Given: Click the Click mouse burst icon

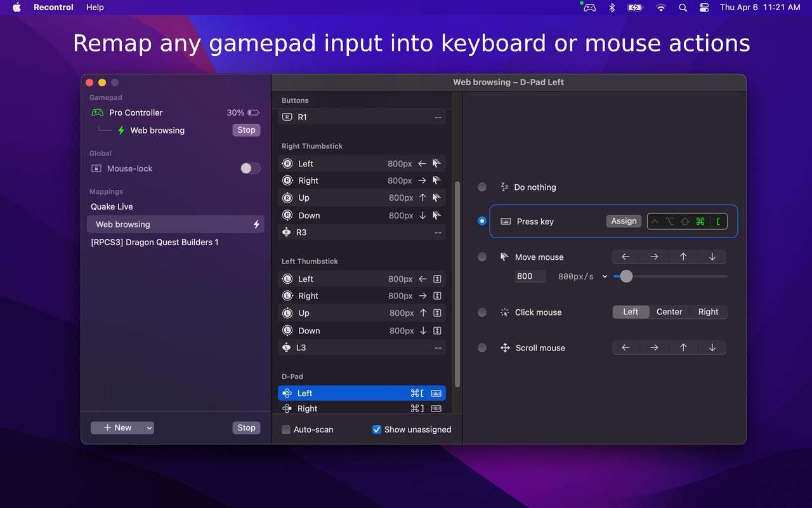Looking at the screenshot, I should coord(505,312).
